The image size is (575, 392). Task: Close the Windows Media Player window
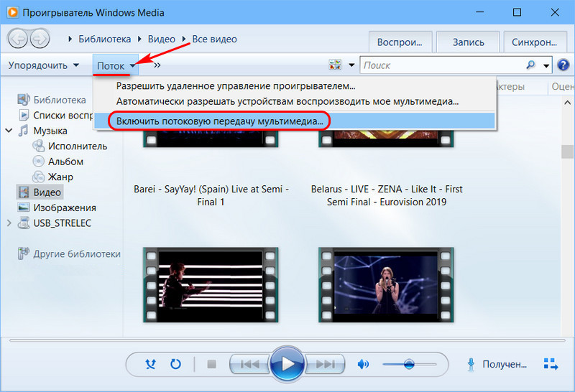555,12
